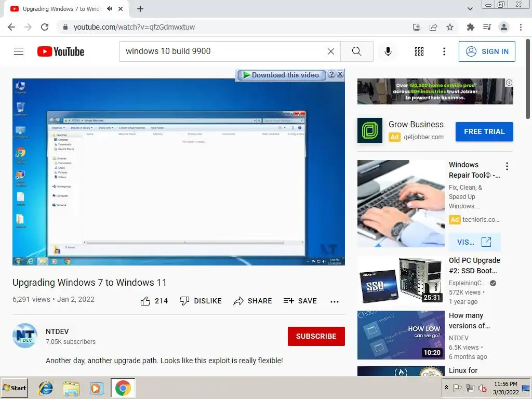
Task: Open the Windows Start menu
Action: [x=14, y=388]
